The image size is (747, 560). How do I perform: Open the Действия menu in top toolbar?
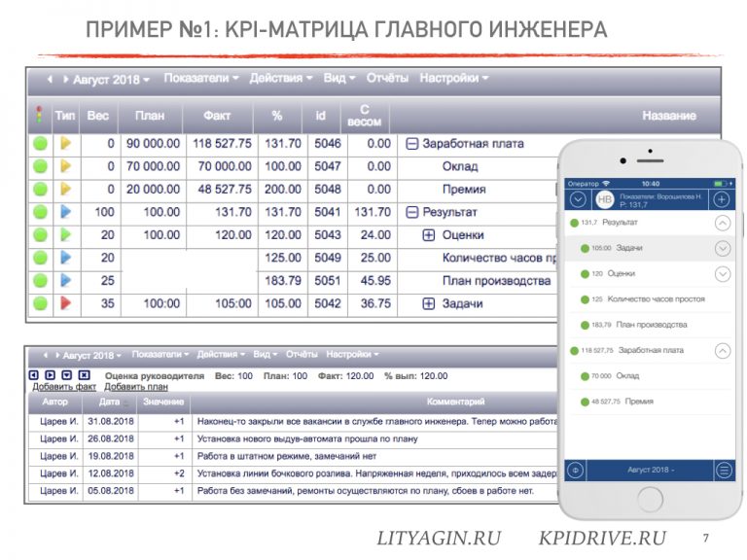[280, 78]
